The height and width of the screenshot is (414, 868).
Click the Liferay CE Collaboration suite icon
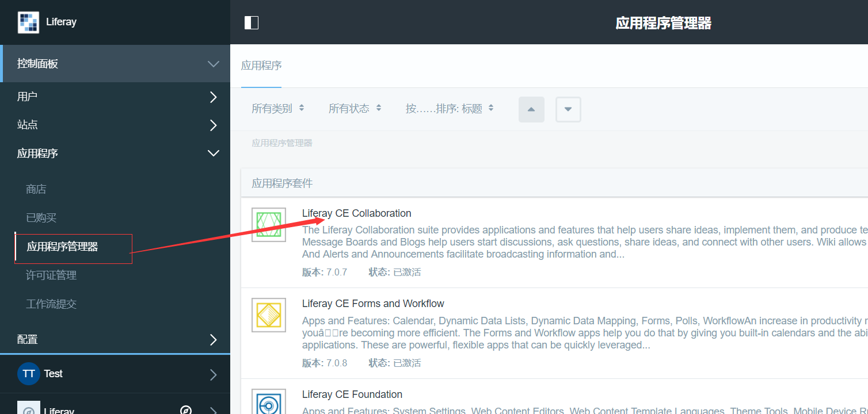coord(269,225)
